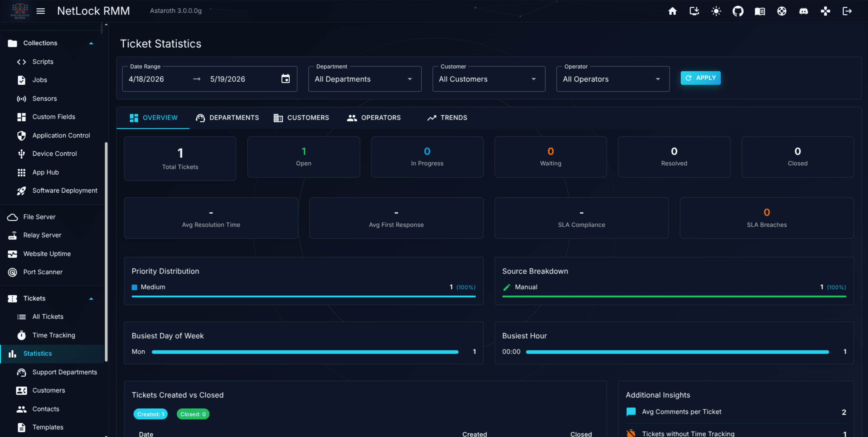Open Application Control in the sidebar
868x437 pixels.
point(52,135)
